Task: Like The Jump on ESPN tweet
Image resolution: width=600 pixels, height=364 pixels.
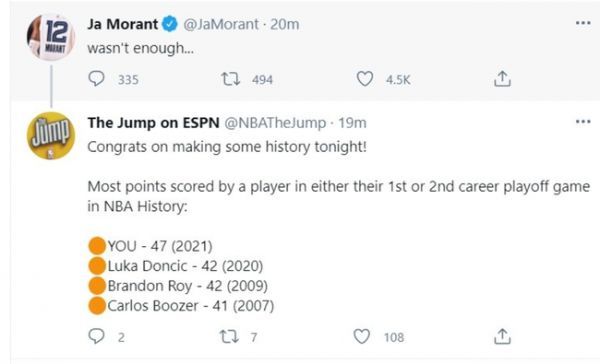Action: [x=362, y=336]
